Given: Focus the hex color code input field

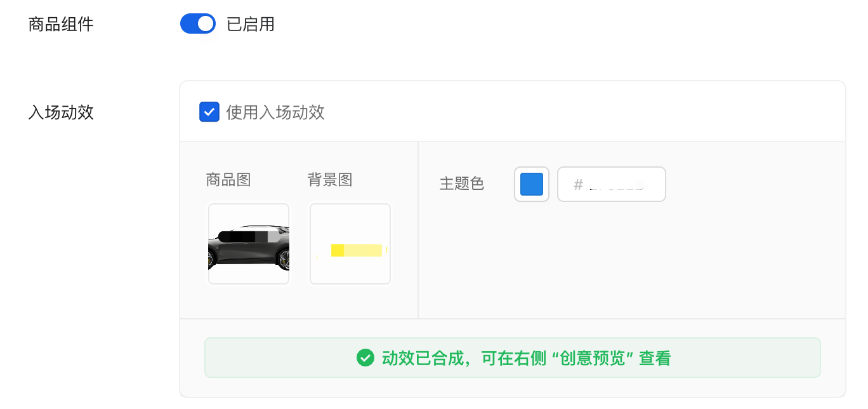Looking at the screenshot, I should [x=612, y=184].
